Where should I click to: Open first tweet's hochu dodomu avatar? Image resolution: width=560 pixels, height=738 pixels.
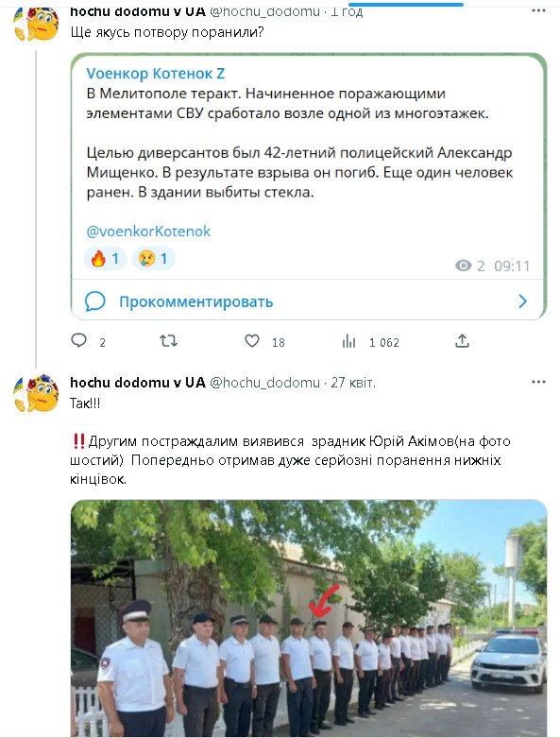click(37, 24)
